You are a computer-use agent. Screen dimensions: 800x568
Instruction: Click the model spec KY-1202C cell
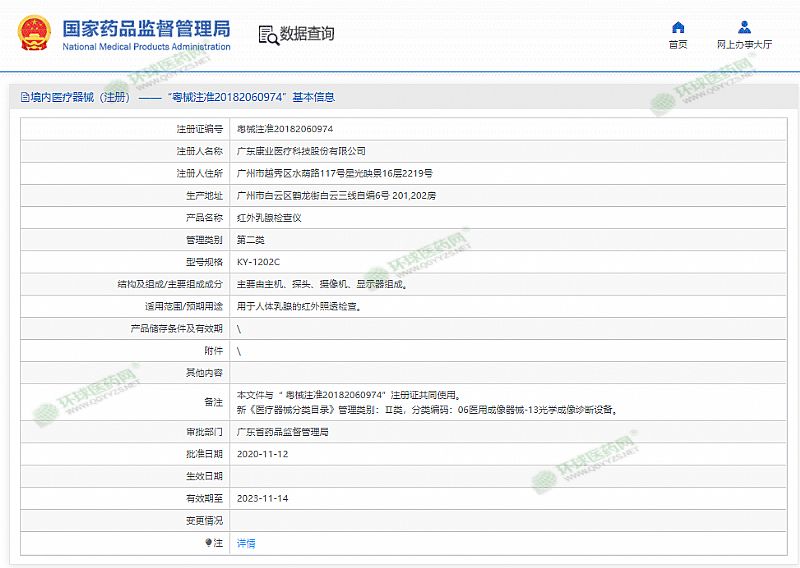(x=257, y=262)
